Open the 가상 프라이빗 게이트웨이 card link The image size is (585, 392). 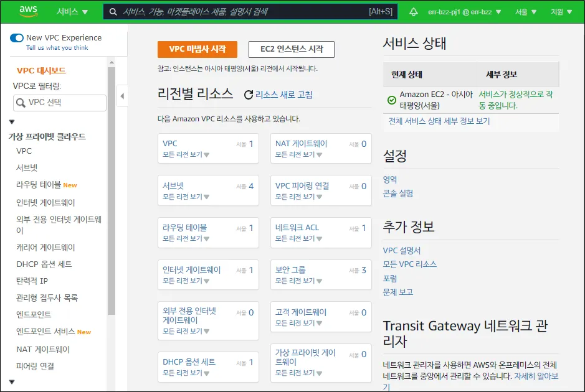(305, 357)
